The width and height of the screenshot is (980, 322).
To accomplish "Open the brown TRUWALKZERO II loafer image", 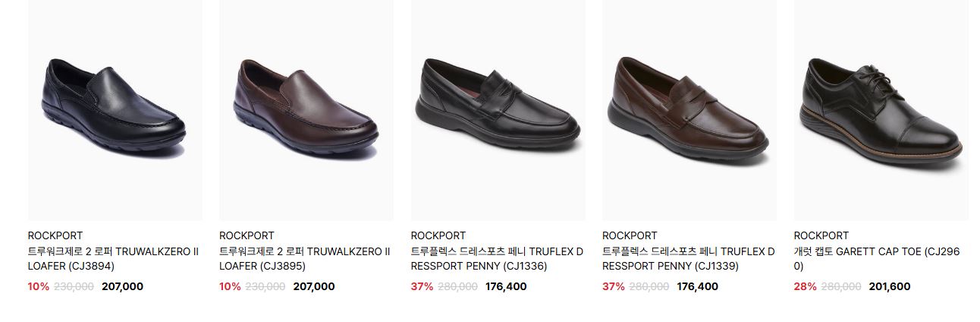I will coord(306,110).
